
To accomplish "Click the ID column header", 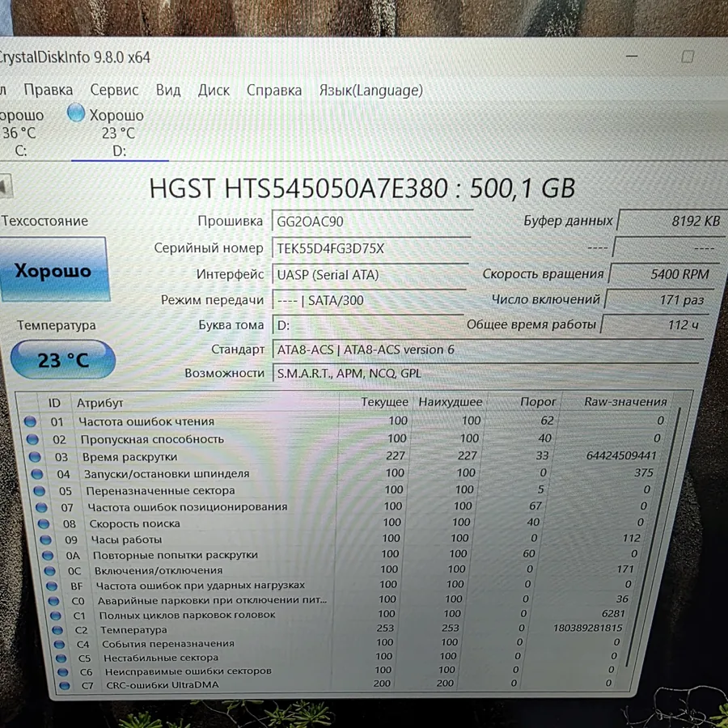I will point(54,403).
